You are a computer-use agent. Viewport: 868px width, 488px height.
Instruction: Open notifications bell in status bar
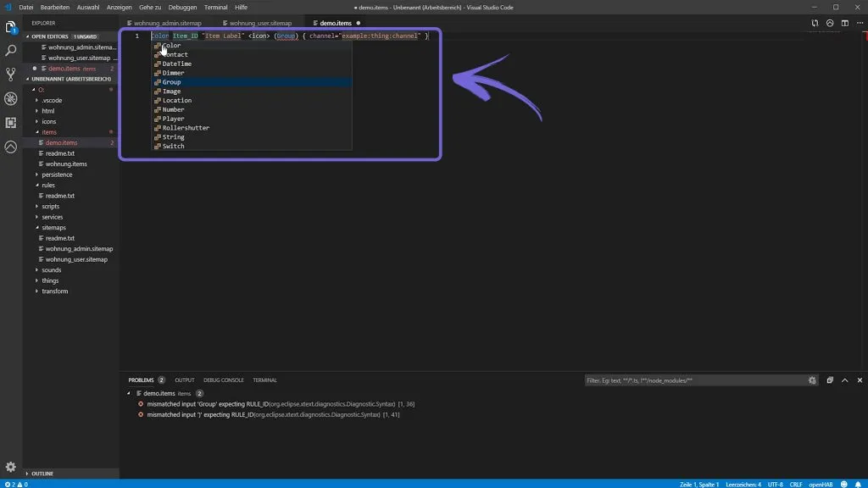coord(858,484)
